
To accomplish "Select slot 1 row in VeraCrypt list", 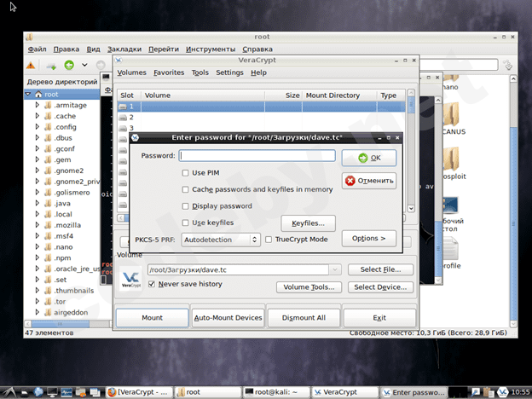I will [261, 107].
